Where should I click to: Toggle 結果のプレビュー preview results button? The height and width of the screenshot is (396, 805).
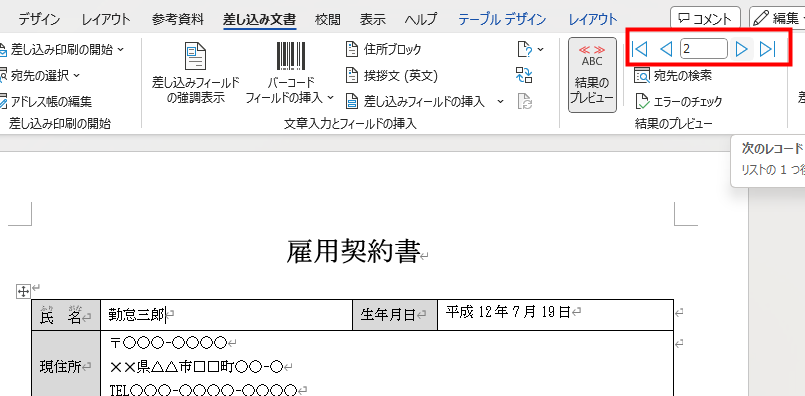point(592,74)
